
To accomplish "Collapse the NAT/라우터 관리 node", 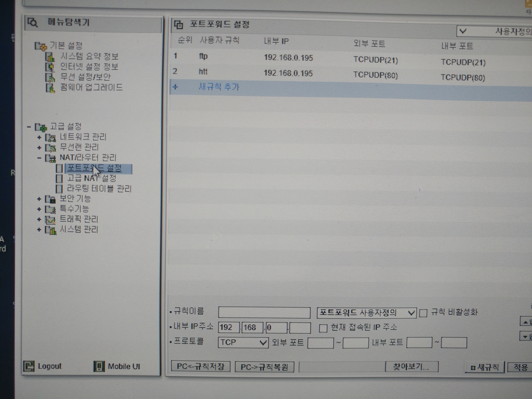I will coord(39,158).
